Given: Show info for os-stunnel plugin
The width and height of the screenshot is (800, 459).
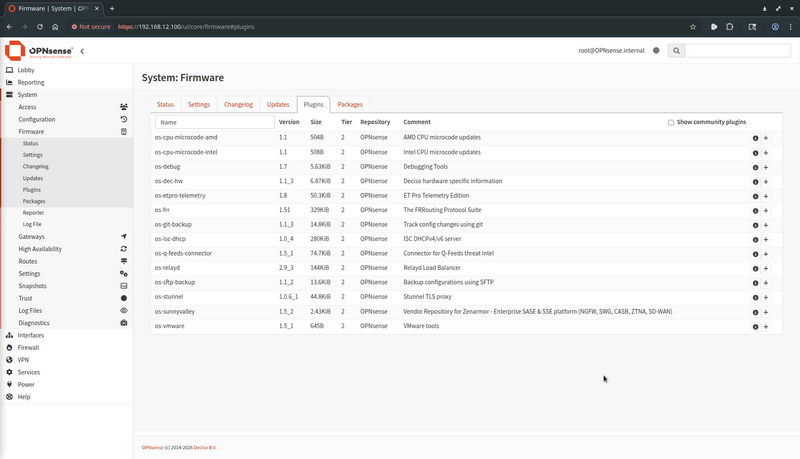Looking at the screenshot, I should (755, 297).
